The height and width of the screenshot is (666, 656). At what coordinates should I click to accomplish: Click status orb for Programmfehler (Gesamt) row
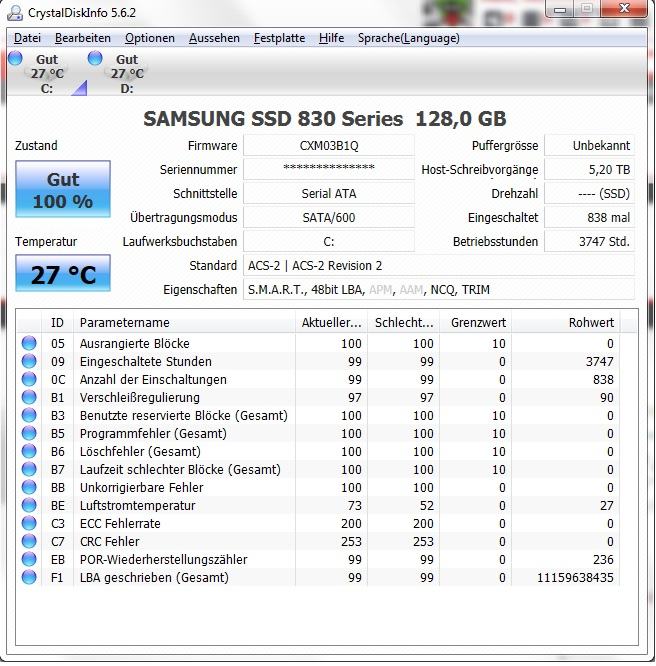[29, 433]
